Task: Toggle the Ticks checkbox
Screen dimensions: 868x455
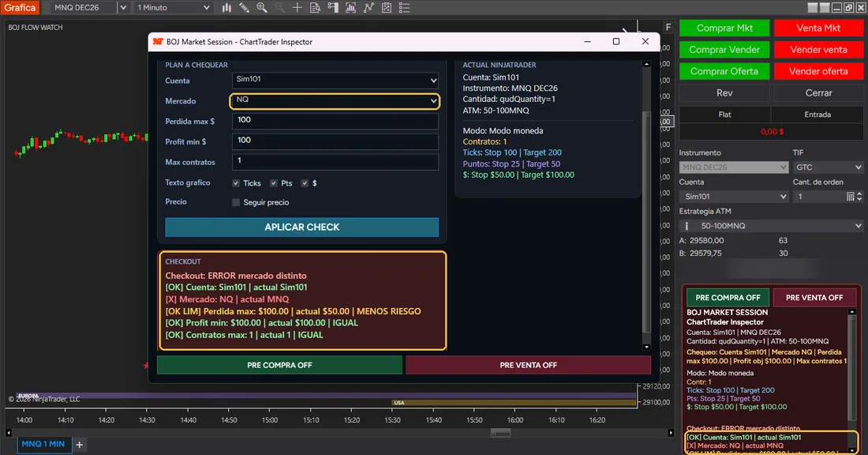Action: click(236, 183)
